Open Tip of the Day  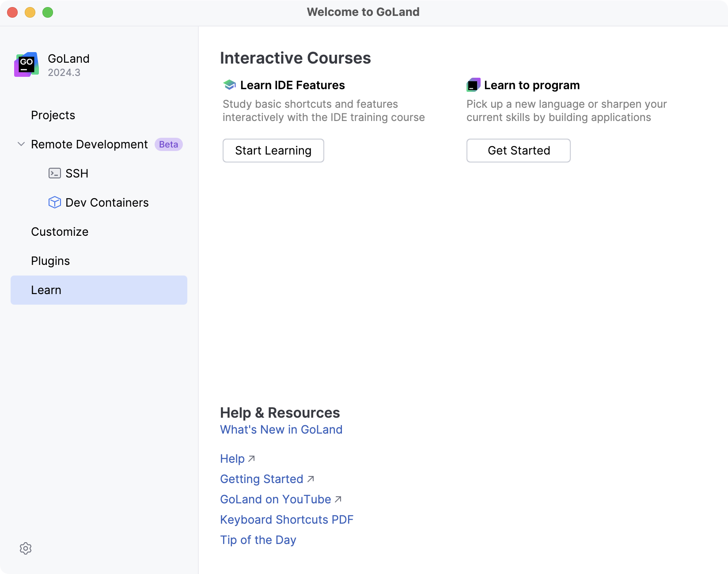pyautogui.click(x=258, y=540)
